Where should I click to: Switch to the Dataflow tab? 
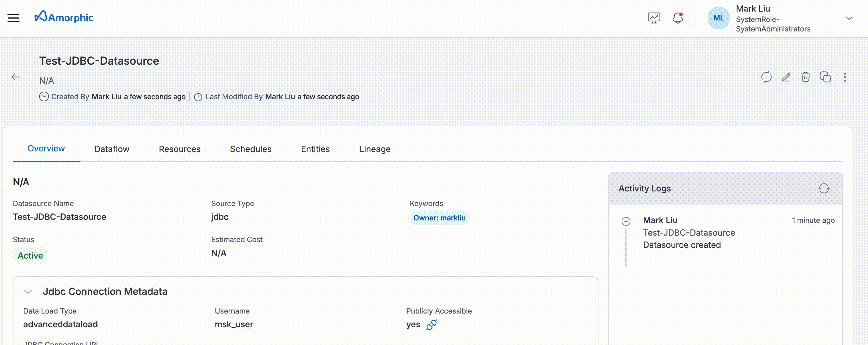click(112, 149)
